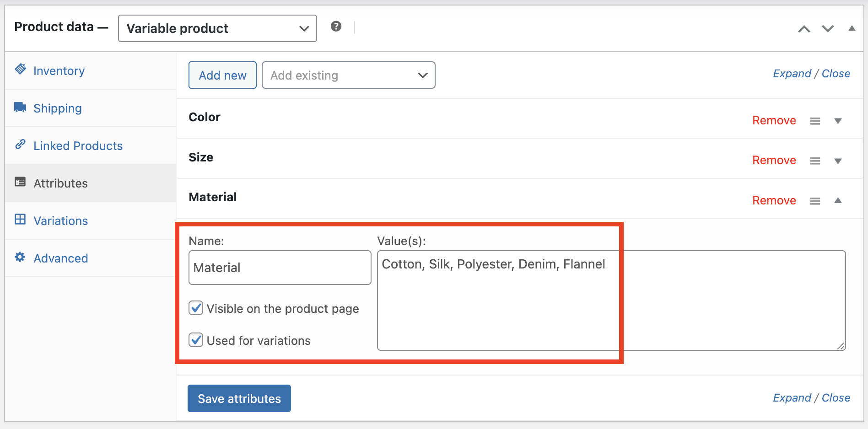The image size is (868, 429).
Task: Switch to the Inventory tab
Action: coord(59,70)
